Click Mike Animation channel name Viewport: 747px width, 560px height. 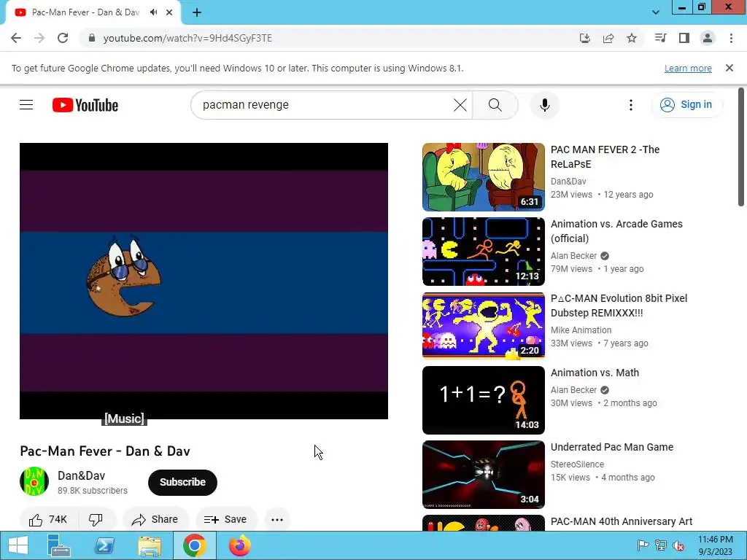tap(581, 330)
